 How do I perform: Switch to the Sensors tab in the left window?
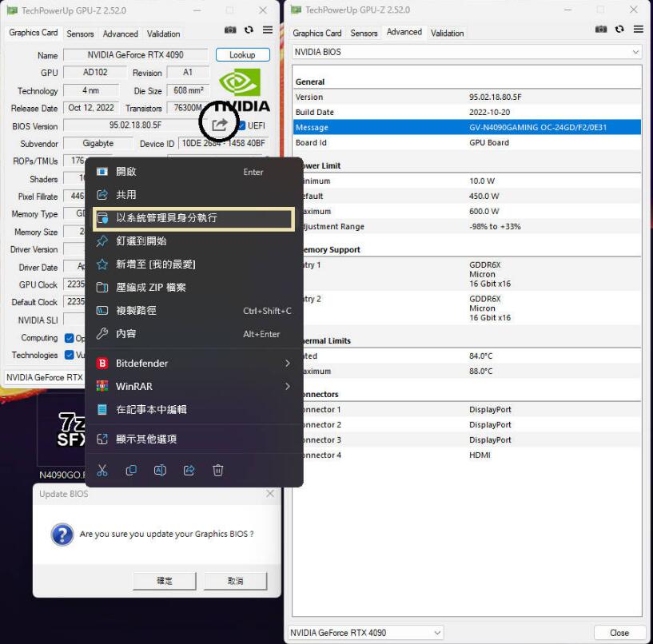(x=80, y=34)
